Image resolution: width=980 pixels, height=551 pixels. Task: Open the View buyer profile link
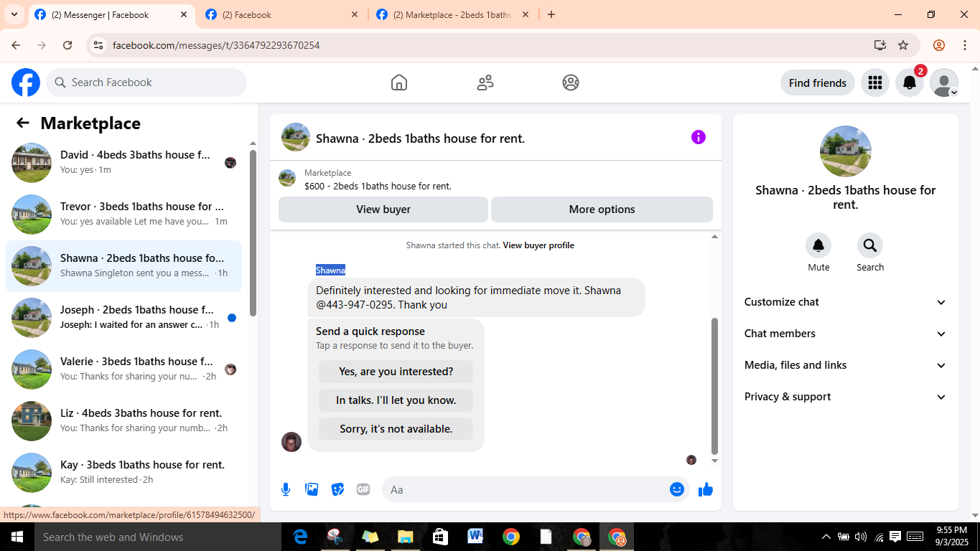click(x=538, y=245)
